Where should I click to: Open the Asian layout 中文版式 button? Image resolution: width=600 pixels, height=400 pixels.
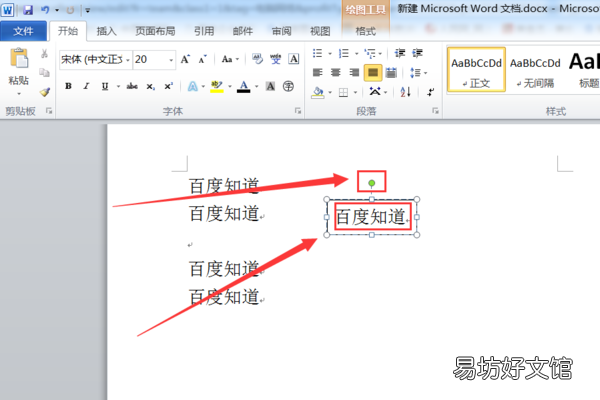click(375, 92)
